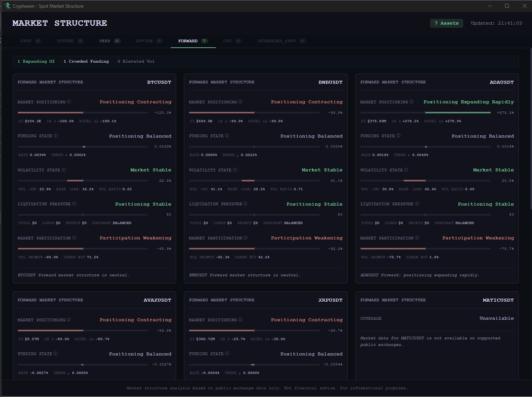Click BNBUSDT volatility state bar
The image size is (532, 397).
(x=254, y=181)
